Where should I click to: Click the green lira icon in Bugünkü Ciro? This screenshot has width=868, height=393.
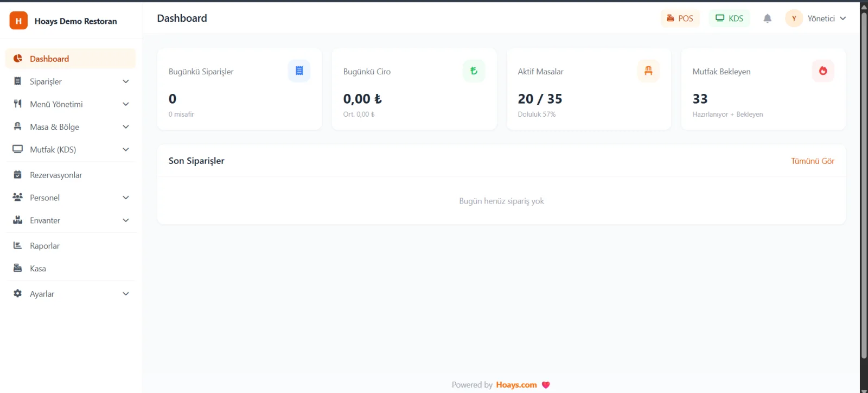(474, 71)
